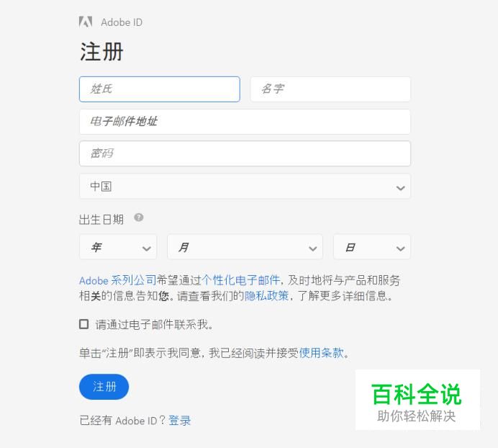
Task: Click the 百科全说 watermark logo
Action: (x=417, y=400)
